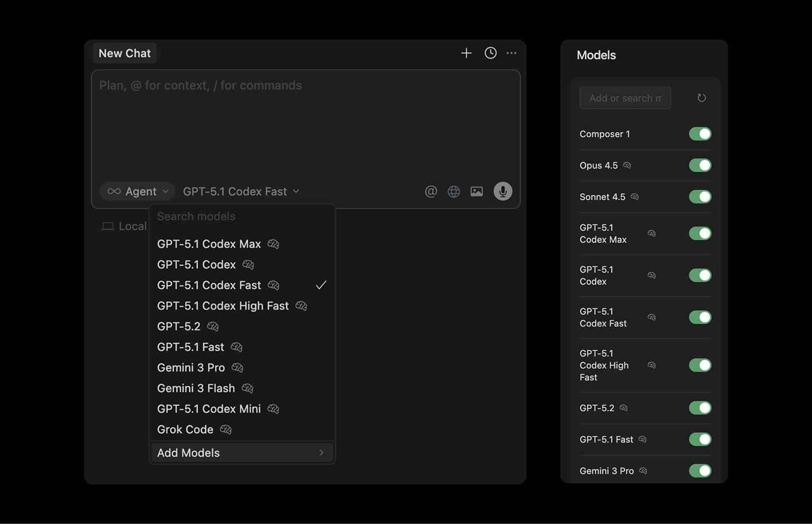
Task: Click the globe web search icon
Action: (x=454, y=191)
